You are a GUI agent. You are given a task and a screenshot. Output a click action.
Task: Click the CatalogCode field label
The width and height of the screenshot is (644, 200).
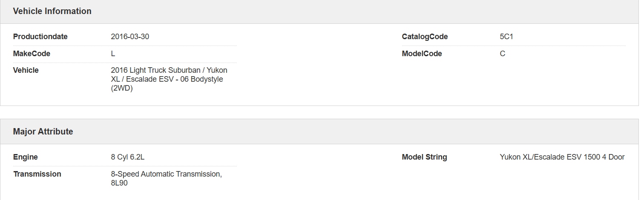[425, 37]
